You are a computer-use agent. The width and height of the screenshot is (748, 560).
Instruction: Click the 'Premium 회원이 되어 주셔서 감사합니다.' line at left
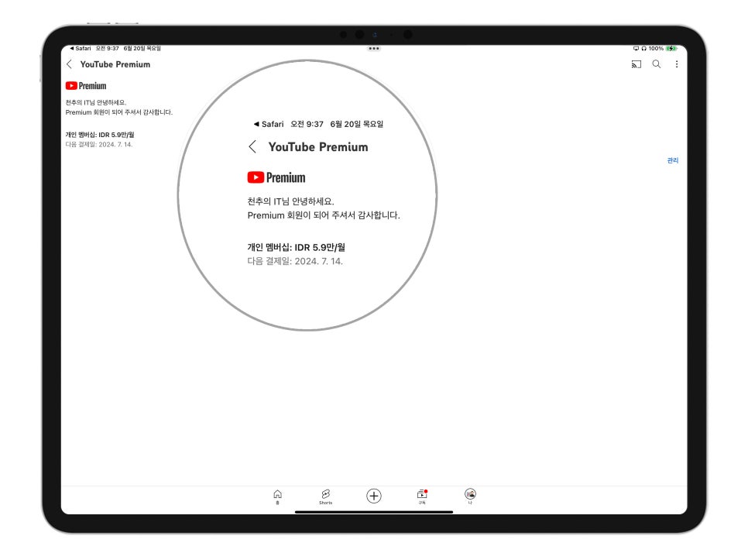pos(118,112)
